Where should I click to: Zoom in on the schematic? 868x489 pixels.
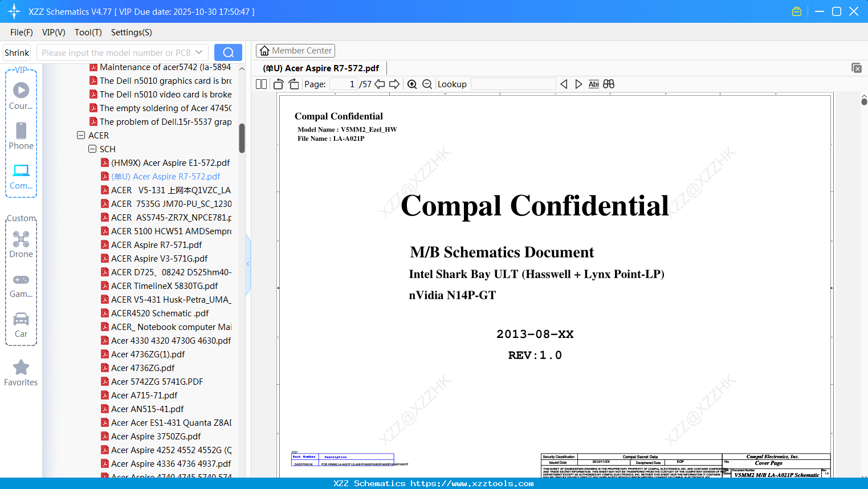[x=412, y=84]
